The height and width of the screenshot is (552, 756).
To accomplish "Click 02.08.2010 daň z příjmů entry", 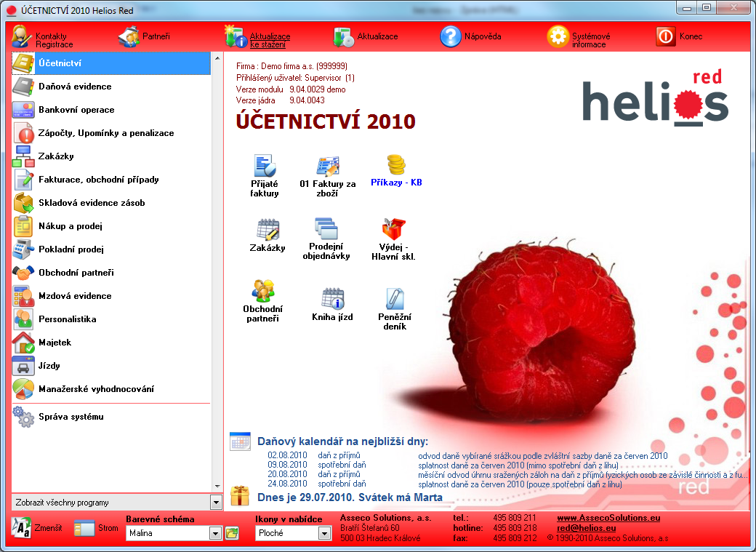I will coord(467,455).
